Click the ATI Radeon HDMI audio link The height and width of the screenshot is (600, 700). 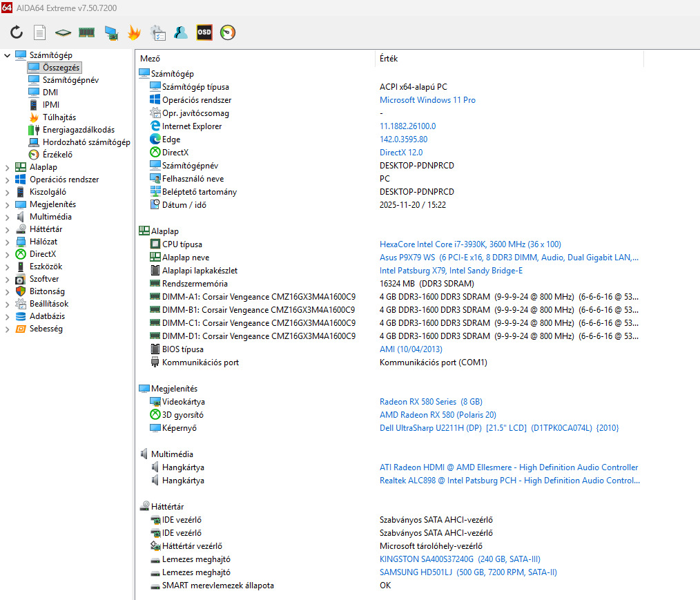click(509, 467)
